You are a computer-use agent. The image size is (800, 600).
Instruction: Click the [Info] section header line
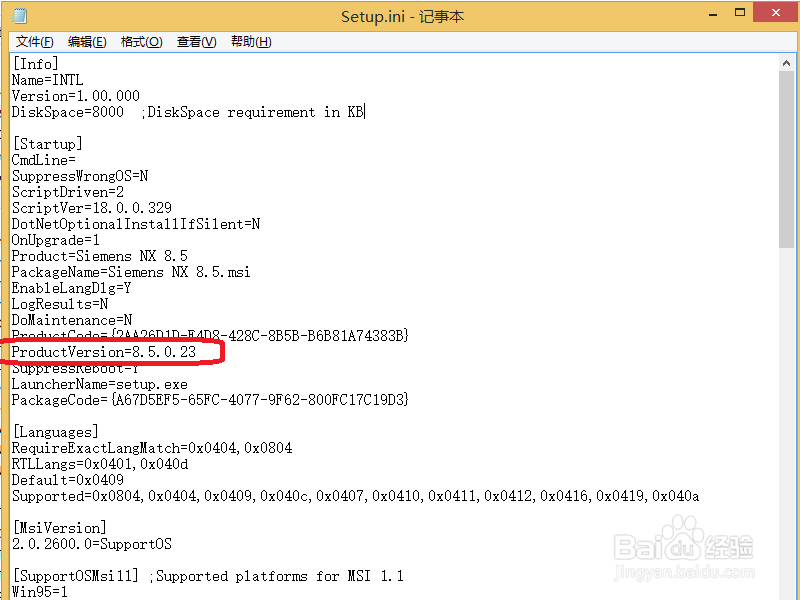point(35,64)
